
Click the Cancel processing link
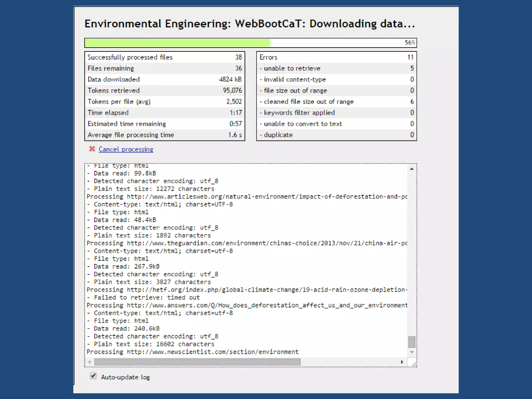pos(126,149)
